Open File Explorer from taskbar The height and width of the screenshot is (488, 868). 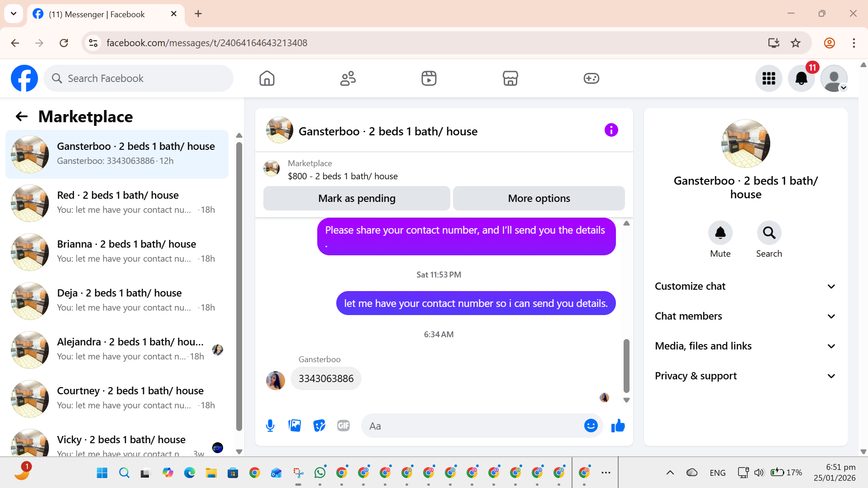[211, 473]
